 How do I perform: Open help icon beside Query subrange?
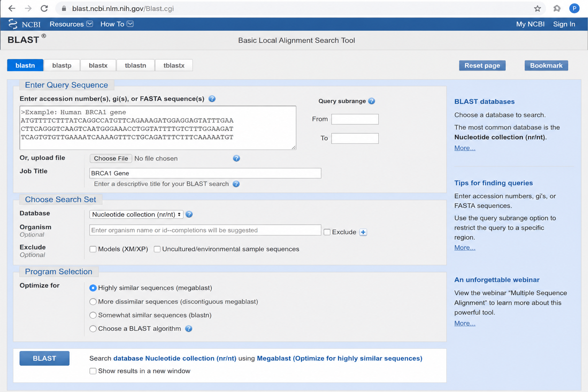click(x=371, y=101)
